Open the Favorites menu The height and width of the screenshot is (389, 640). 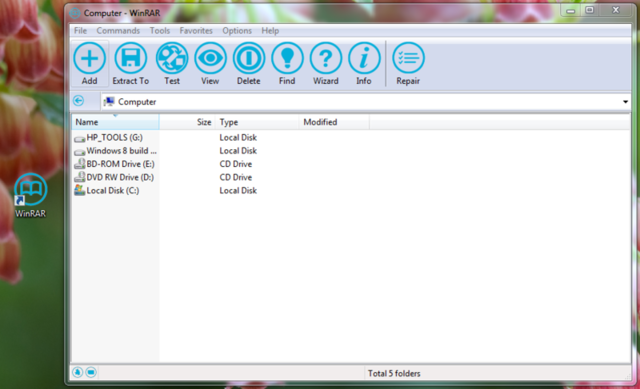pyautogui.click(x=196, y=31)
